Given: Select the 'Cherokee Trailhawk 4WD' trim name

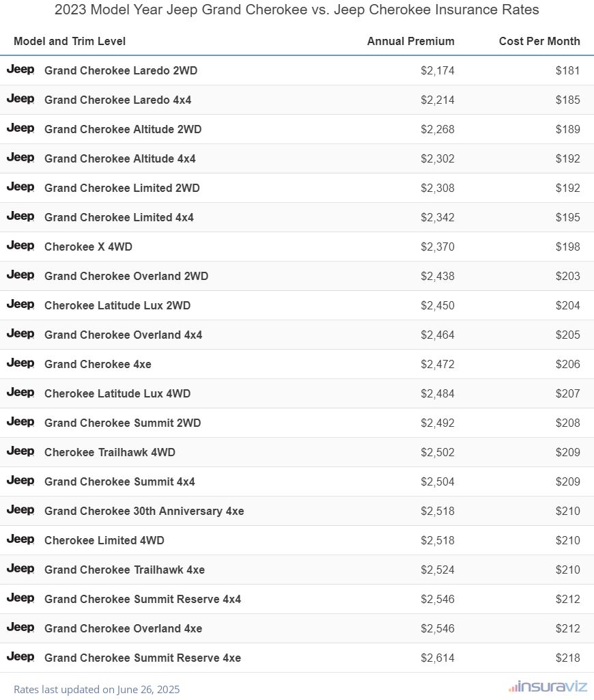Looking at the screenshot, I should tap(110, 453).
